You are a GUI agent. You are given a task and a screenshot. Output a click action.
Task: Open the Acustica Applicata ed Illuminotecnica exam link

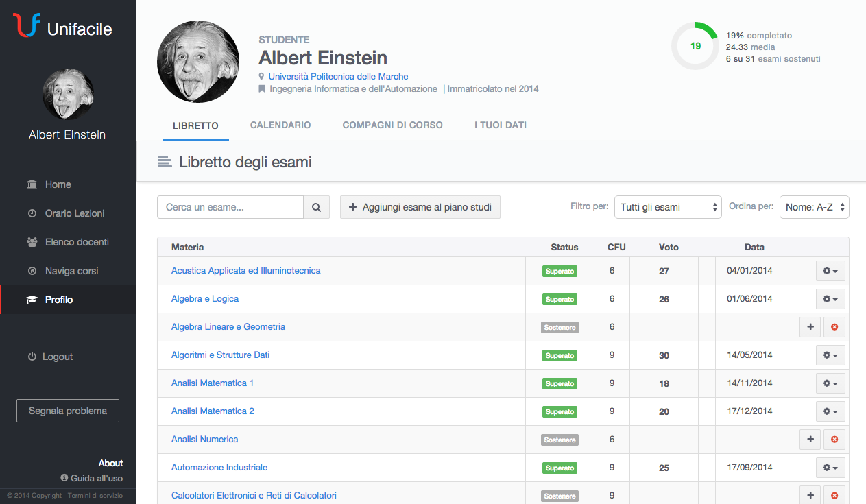tap(246, 271)
